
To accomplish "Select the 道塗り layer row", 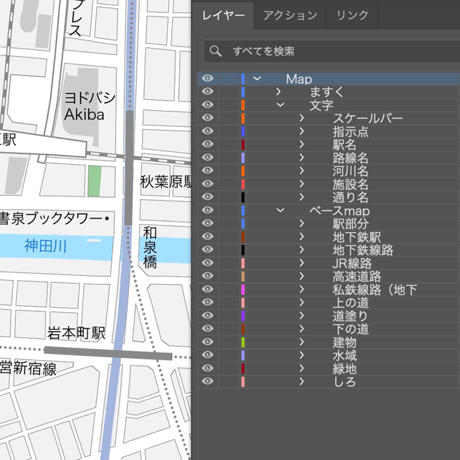I will coord(329,316).
